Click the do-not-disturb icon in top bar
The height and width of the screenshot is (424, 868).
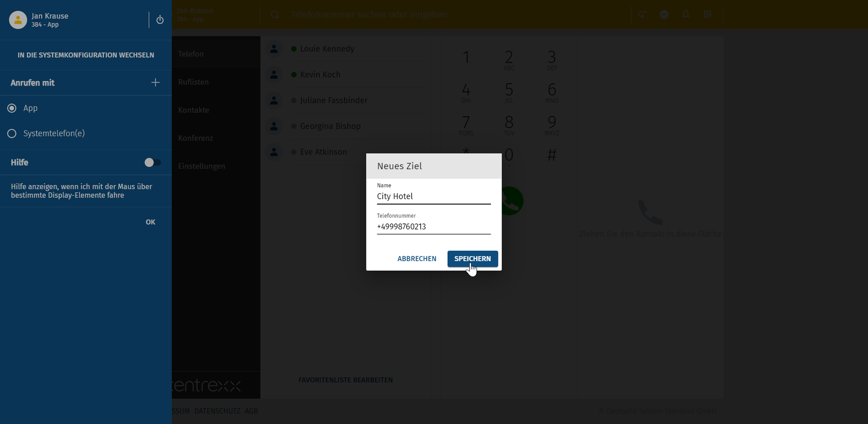tap(664, 14)
